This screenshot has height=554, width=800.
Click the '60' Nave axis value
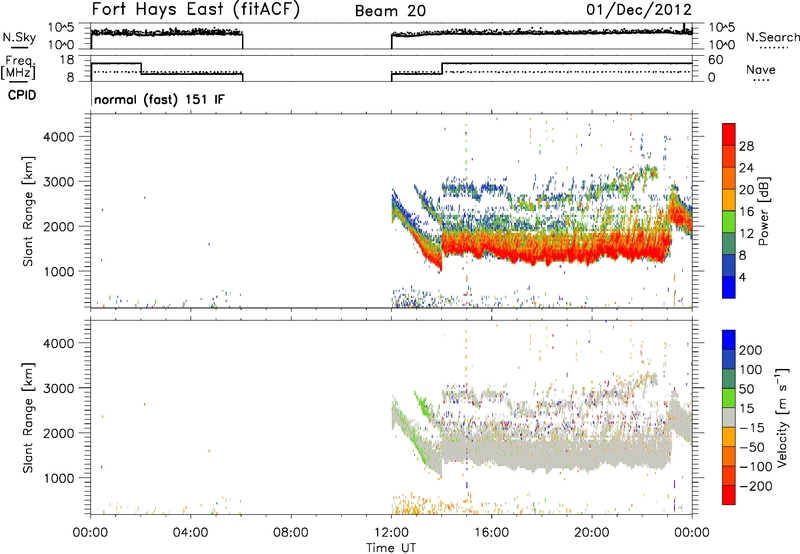pyautogui.click(x=716, y=60)
